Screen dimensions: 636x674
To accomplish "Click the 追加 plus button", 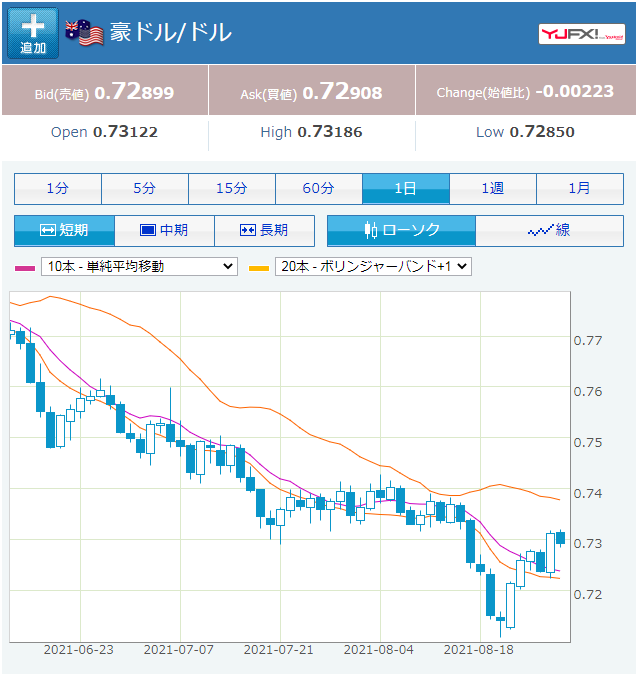I will click(x=33, y=33).
